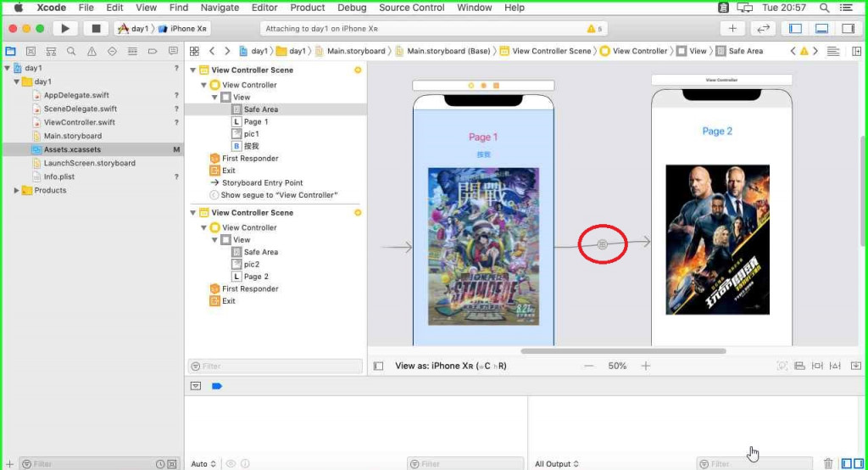Image resolution: width=868 pixels, height=470 pixels.
Task: Toggle the Navigator panel visibility
Action: tap(795, 28)
